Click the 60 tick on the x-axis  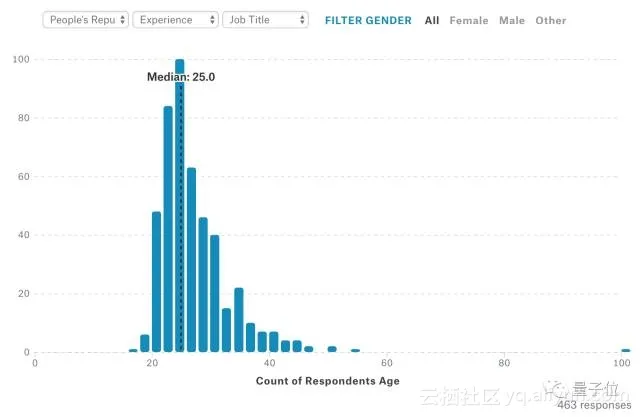tap(387, 364)
